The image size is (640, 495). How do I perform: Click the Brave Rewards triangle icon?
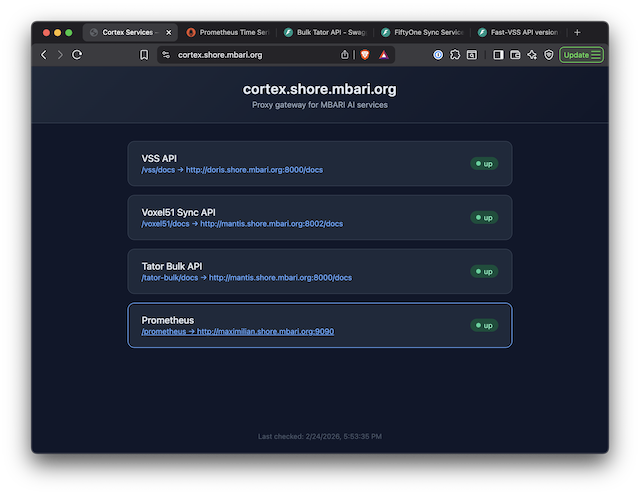tap(384, 55)
